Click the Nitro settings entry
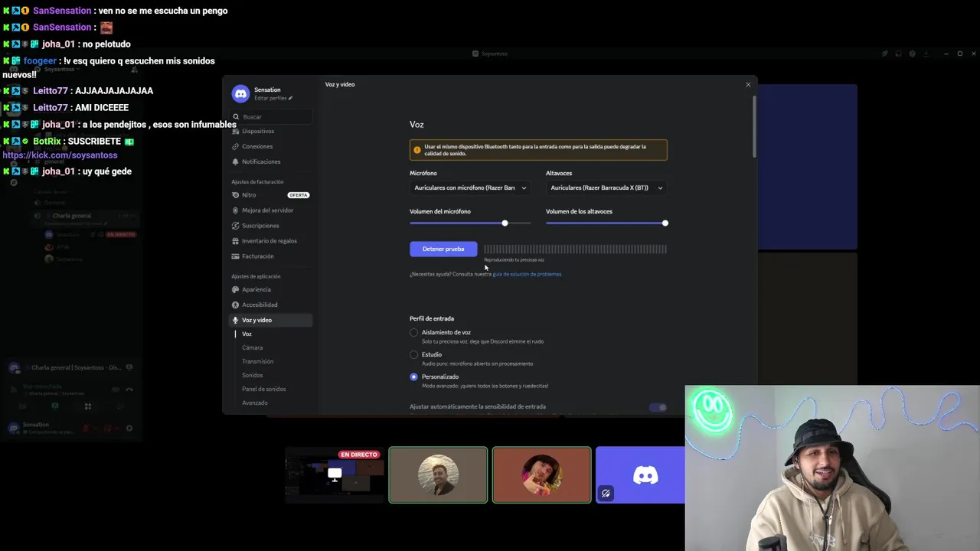Viewport: 980px width, 551px height. click(x=271, y=195)
